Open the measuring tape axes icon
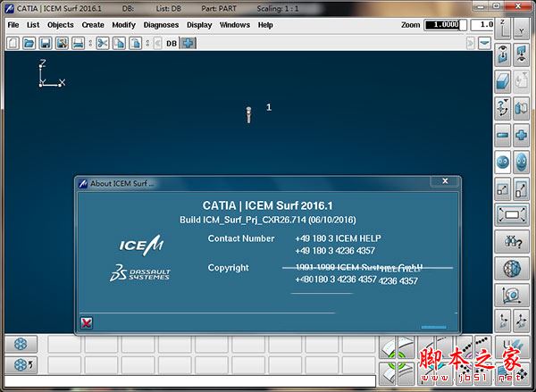Screen dimensions: 536x392 512,296
